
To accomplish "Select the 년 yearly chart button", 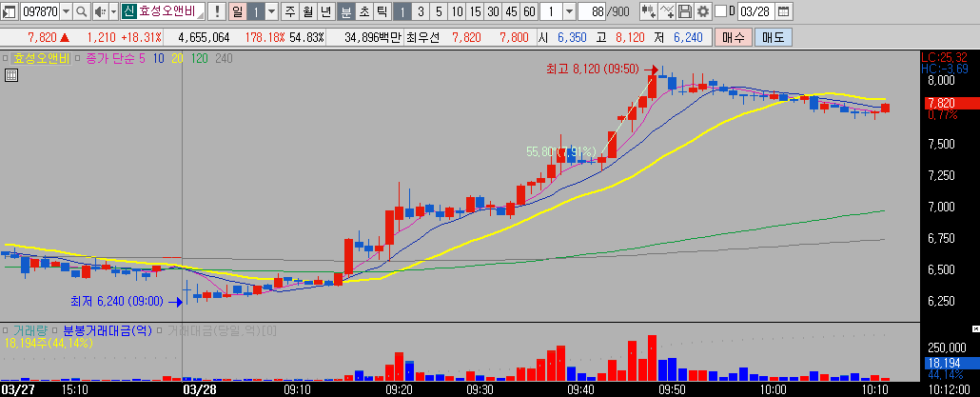I will click(x=326, y=11).
